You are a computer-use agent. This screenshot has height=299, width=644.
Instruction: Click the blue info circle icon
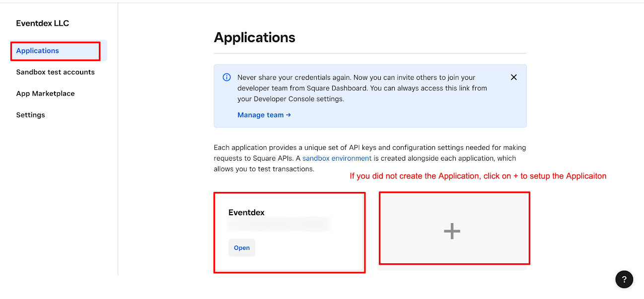pos(226,77)
